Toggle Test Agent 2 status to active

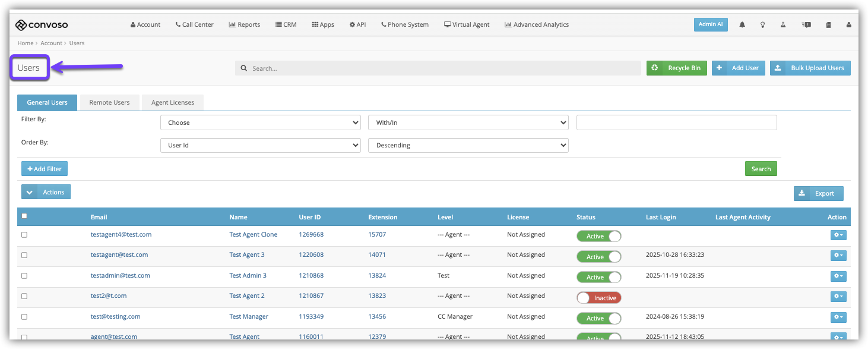pyautogui.click(x=598, y=298)
